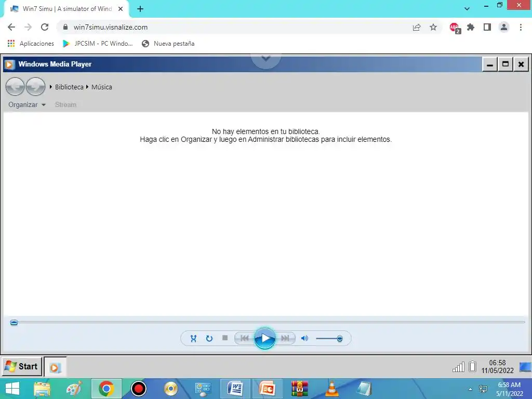This screenshot has width=532, height=399.
Task: Open the Biblioteca breadcrumb
Action: (x=69, y=87)
